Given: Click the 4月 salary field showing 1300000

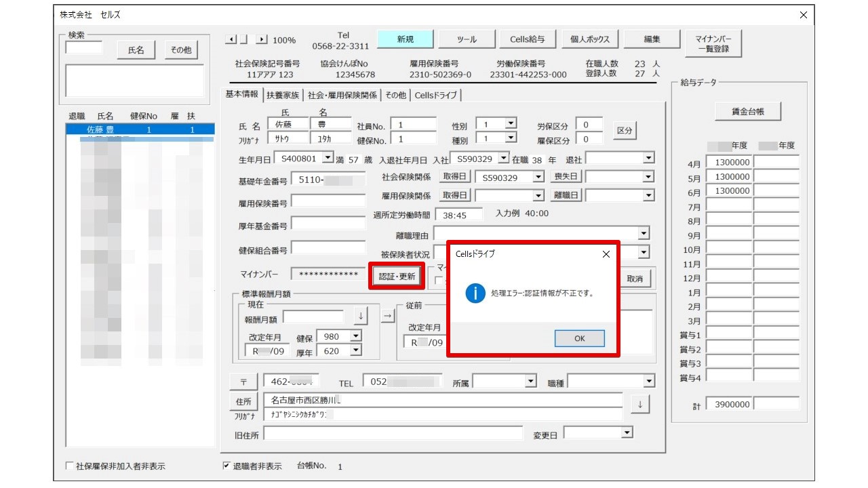Looking at the screenshot, I should tap(729, 163).
